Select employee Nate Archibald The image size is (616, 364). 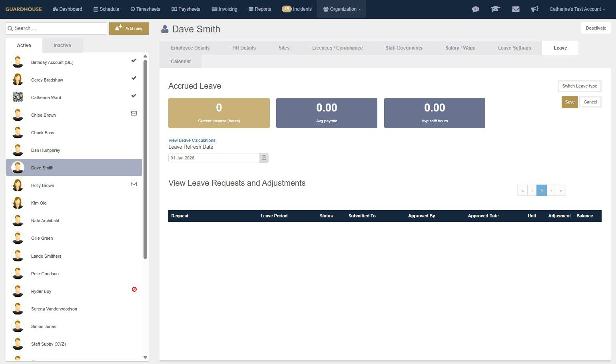(x=74, y=221)
